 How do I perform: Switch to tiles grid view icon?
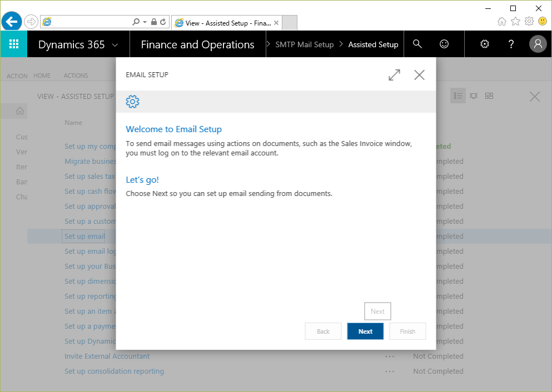[x=489, y=96]
